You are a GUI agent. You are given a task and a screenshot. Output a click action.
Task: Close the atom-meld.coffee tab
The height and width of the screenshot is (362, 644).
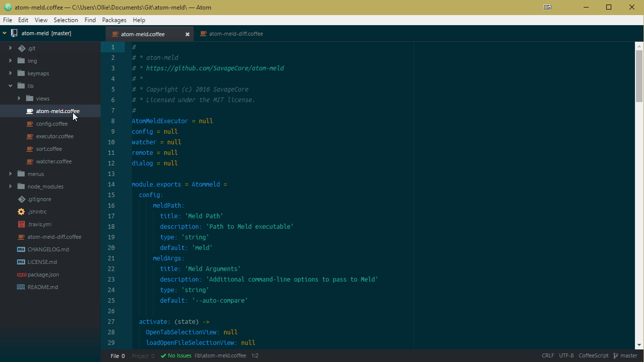pos(187,34)
